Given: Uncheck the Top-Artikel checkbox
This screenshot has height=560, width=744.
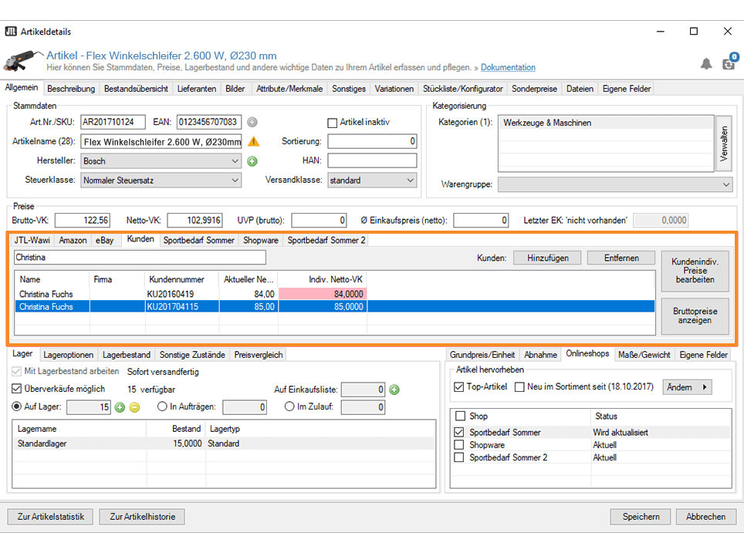Looking at the screenshot, I should (x=459, y=387).
